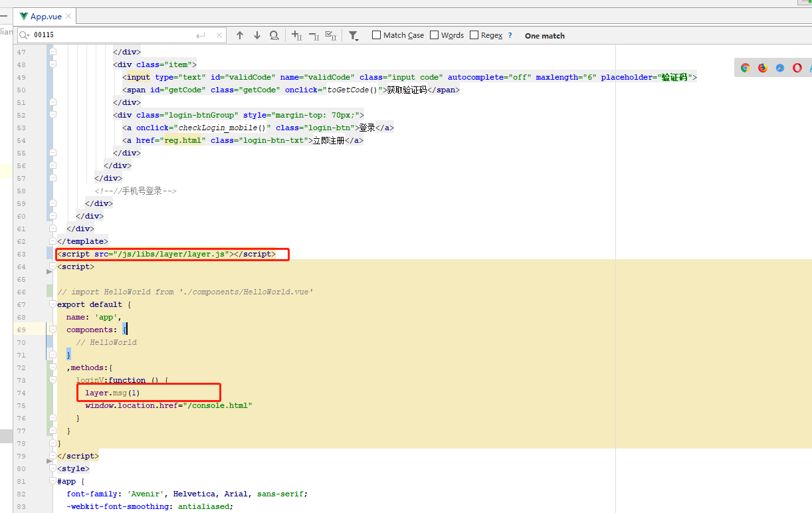The width and height of the screenshot is (812, 513).
Task: Enable Match Case checkbox
Action: coord(377,35)
